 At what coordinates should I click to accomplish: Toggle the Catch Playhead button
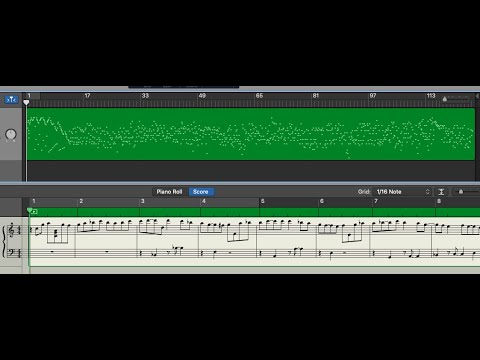click(x=11, y=100)
